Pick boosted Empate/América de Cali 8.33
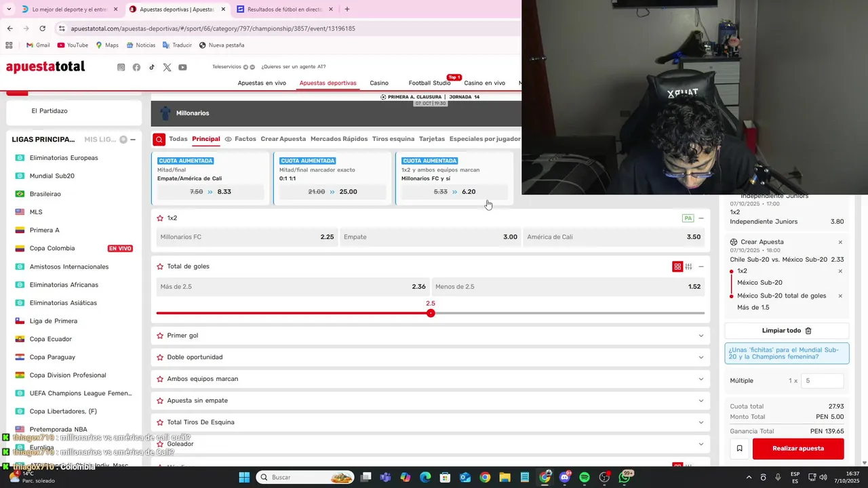Image resolution: width=868 pixels, height=488 pixels. click(x=210, y=192)
